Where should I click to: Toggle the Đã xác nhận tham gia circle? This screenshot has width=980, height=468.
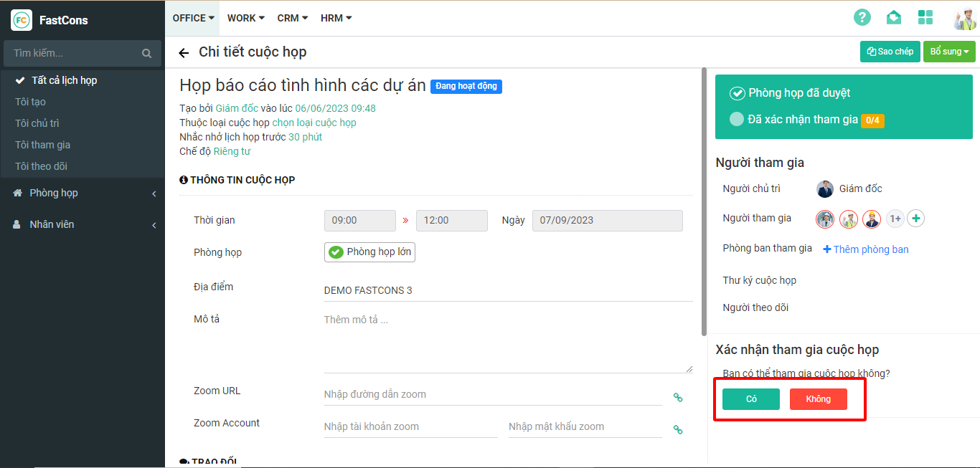click(x=736, y=120)
